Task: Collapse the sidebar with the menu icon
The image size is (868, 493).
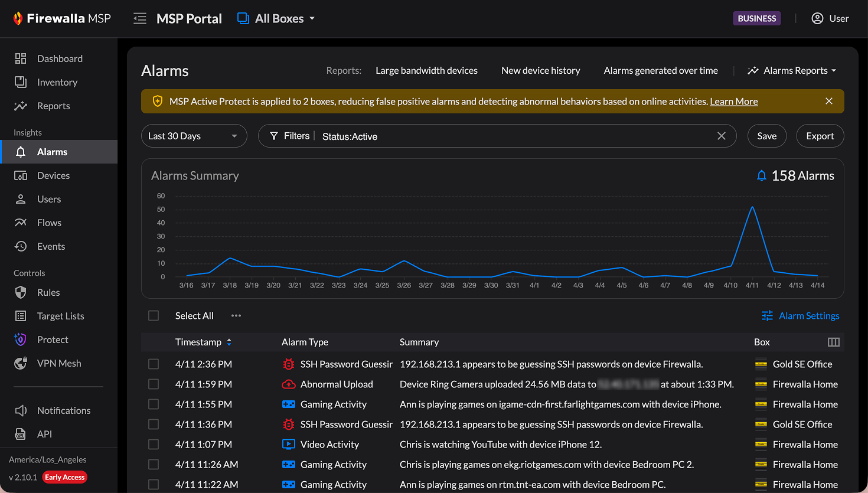Action: pyautogui.click(x=140, y=19)
